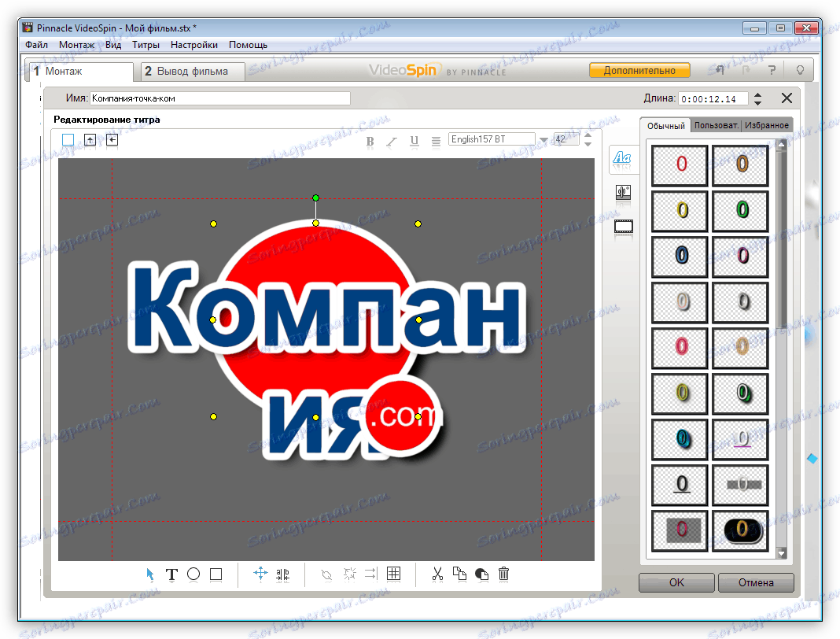Open the English157 BT font dropdown arrow
The height and width of the screenshot is (639, 840).
[x=543, y=140]
